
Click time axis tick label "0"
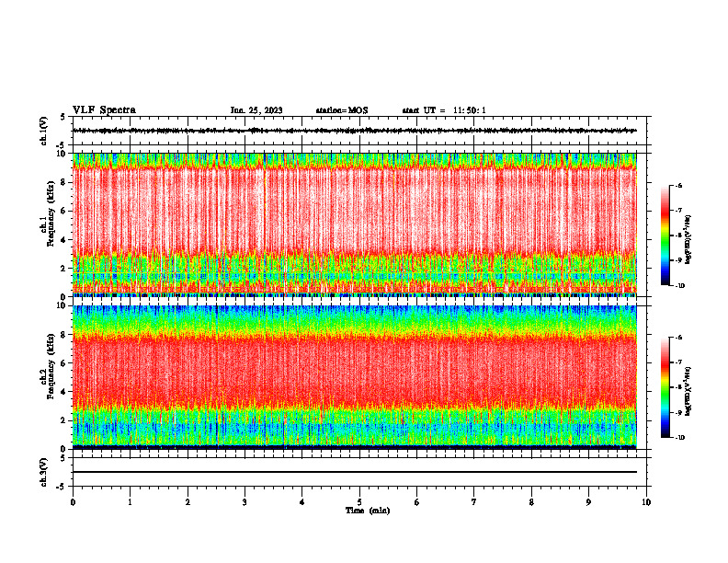click(x=73, y=502)
